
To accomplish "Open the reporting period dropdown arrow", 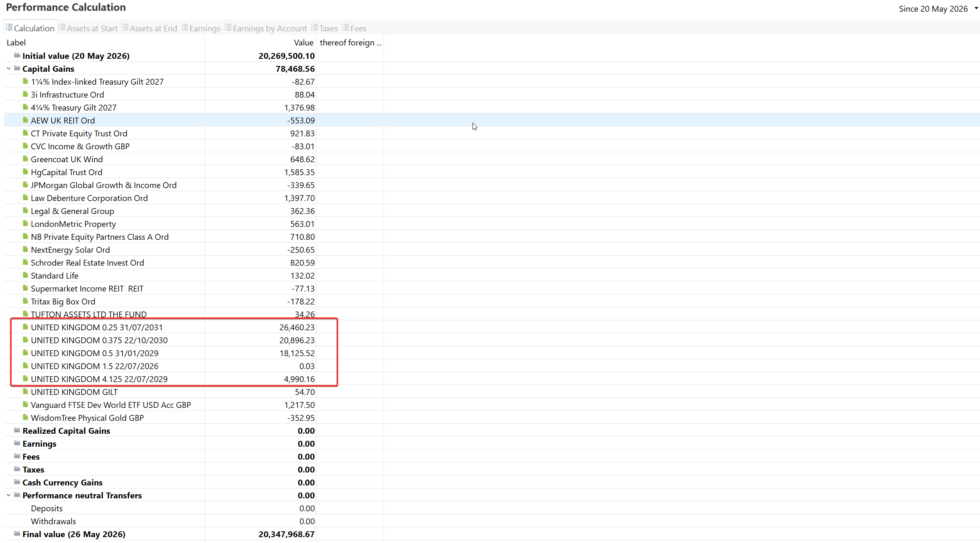I will click(976, 9).
